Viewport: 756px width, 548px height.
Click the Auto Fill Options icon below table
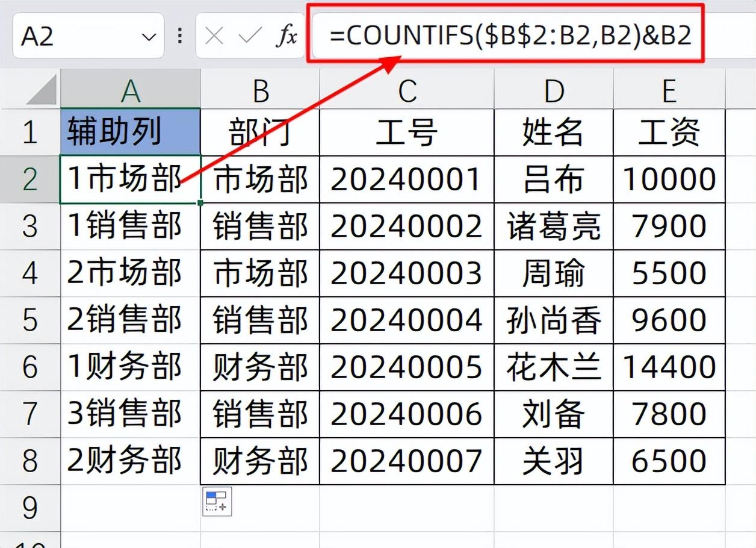click(x=217, y=502)
